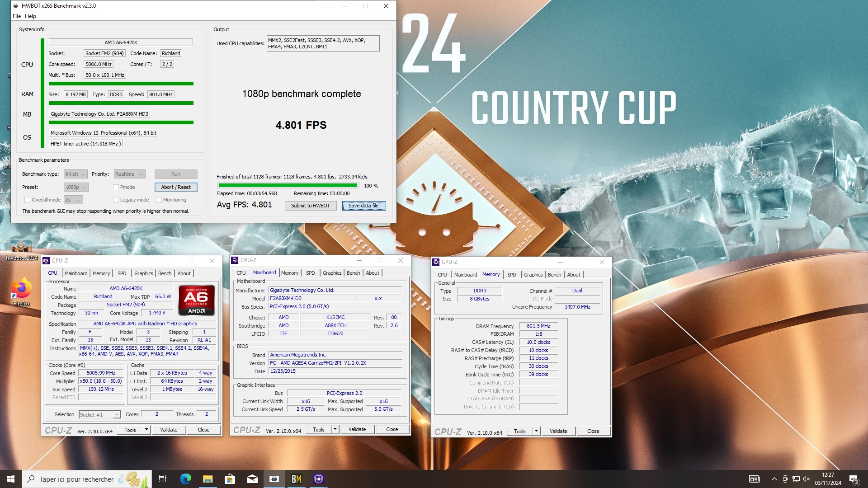Click the green RAM status bar
The height and width of the screenshot is (488, 868).
pos(121,103)
